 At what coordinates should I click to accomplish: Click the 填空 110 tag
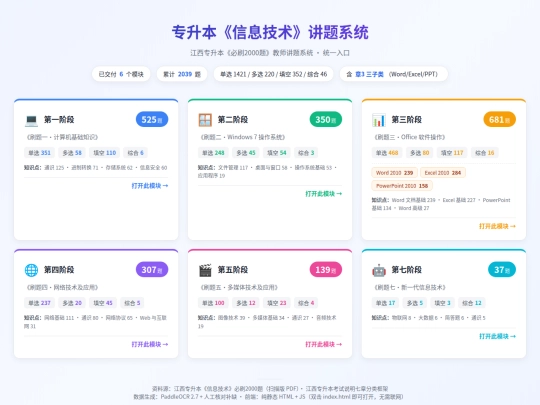click(x=105, y=153)
